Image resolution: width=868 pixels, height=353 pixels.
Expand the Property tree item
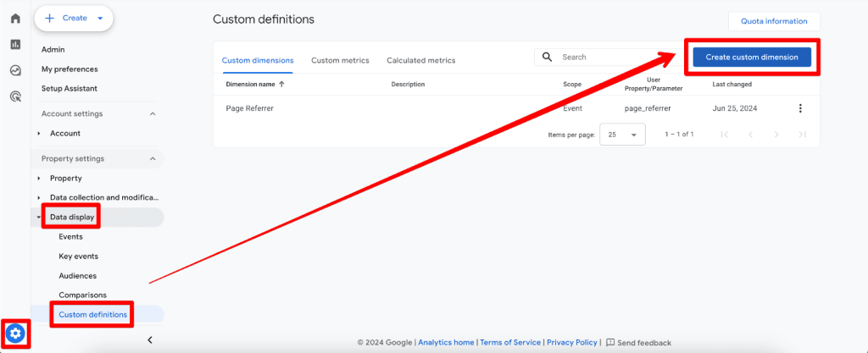pos(39,179)
